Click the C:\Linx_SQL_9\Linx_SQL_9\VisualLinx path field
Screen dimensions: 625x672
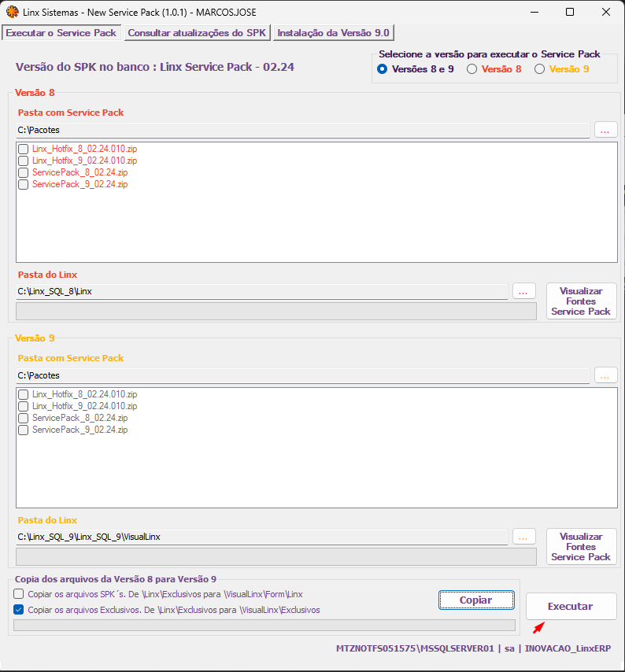point(261,537)
